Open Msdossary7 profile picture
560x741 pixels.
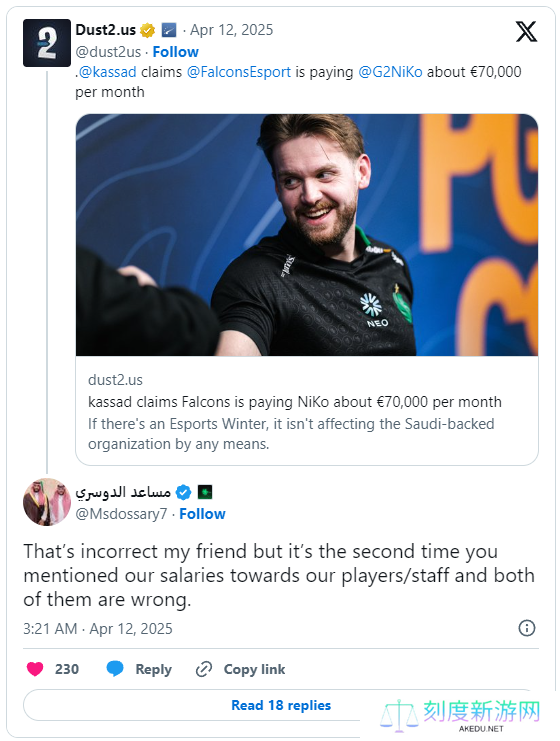(47, 502)
